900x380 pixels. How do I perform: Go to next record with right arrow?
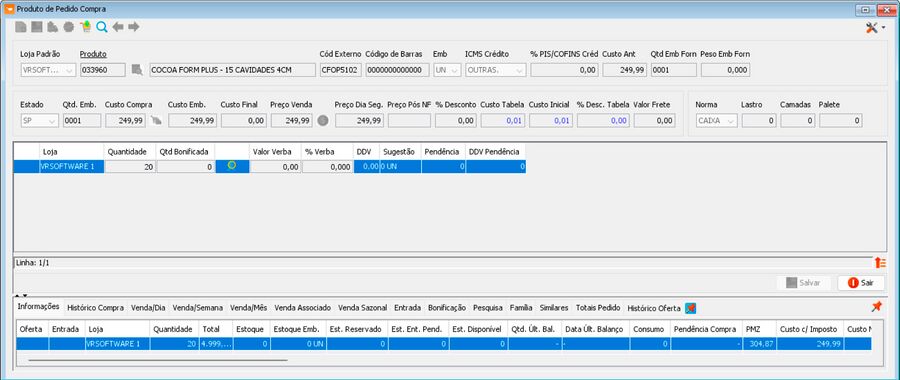tap(134, 27)
